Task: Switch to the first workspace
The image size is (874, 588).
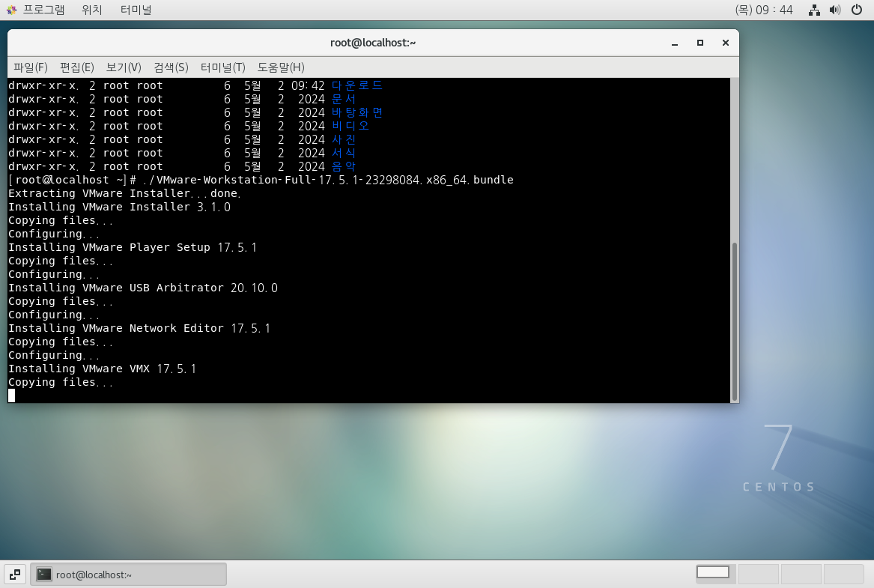Action: pos(716,574)
